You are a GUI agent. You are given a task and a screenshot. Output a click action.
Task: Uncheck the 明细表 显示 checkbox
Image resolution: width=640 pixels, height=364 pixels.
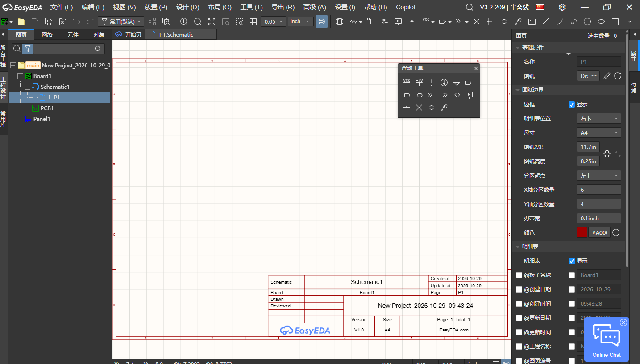(x=572, y=261)
